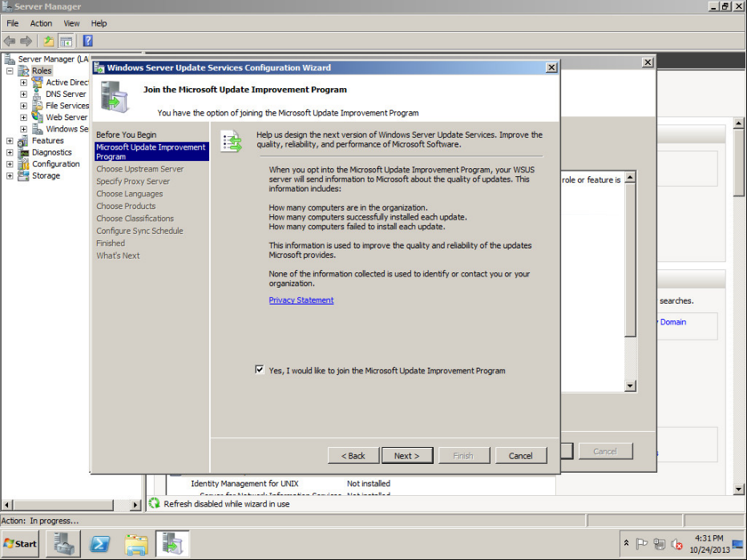Click the up arrow of the background list scrollbar

pos(630,178)
